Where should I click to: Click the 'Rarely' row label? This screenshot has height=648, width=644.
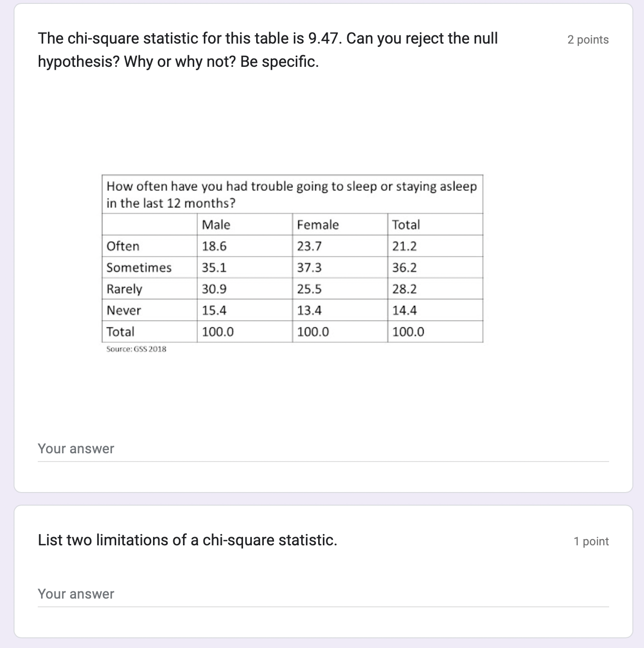(x=124, y=289)
